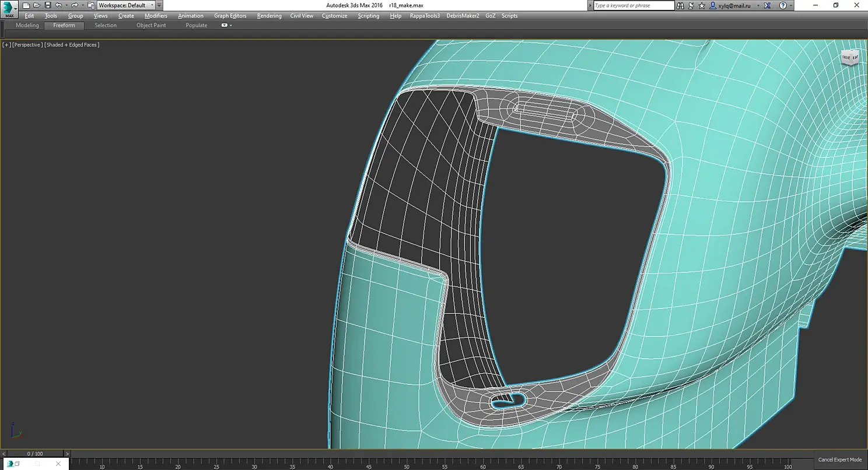Open the Workspace: Default dropdown
The height and width of the screenshot is (470, 868).
tap(125, 5)
